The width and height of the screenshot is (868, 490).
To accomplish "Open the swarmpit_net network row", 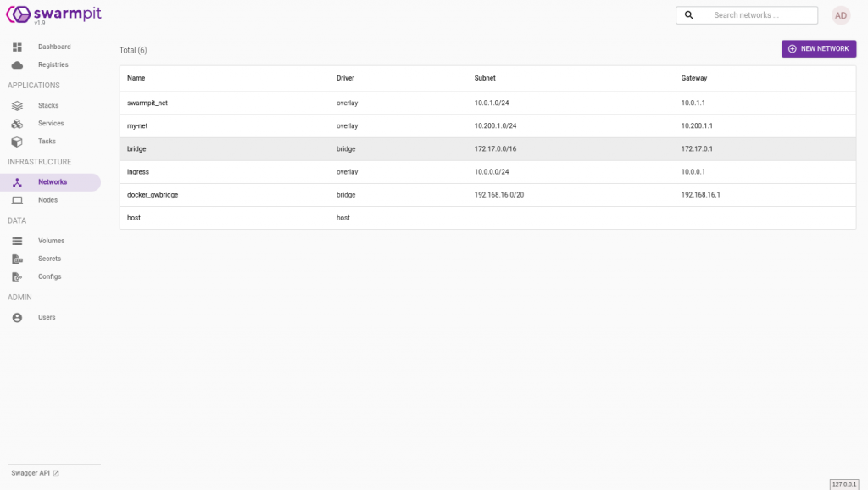I will click(147, 103).
